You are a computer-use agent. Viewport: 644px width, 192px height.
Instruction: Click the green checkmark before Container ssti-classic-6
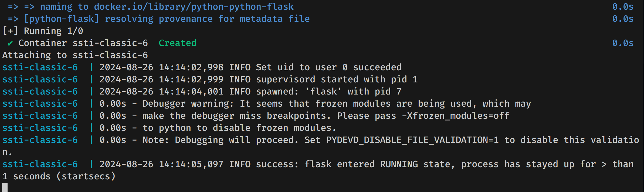coord(10,43)
